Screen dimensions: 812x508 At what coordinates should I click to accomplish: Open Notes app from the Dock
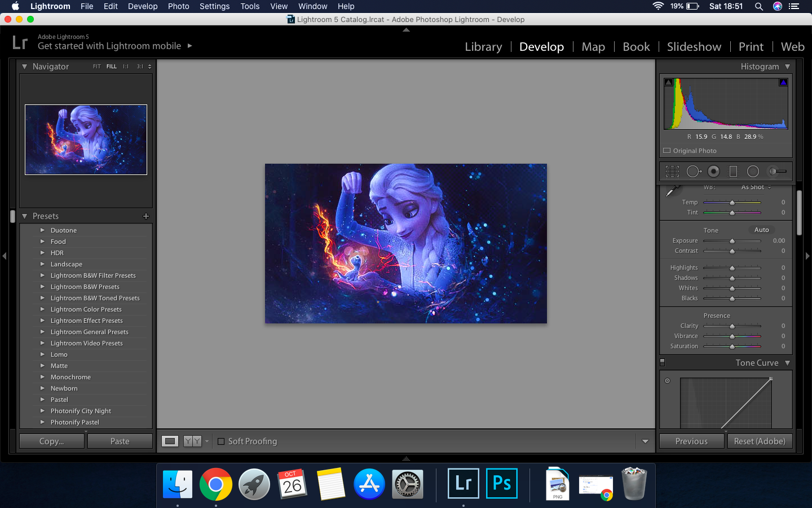[x=331, y=484]
